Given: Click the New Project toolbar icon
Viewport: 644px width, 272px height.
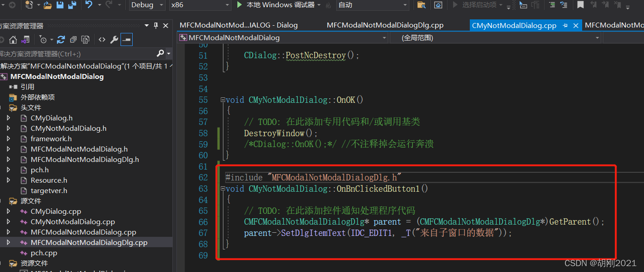Looking at the screenshot, I should pos(29,5).
